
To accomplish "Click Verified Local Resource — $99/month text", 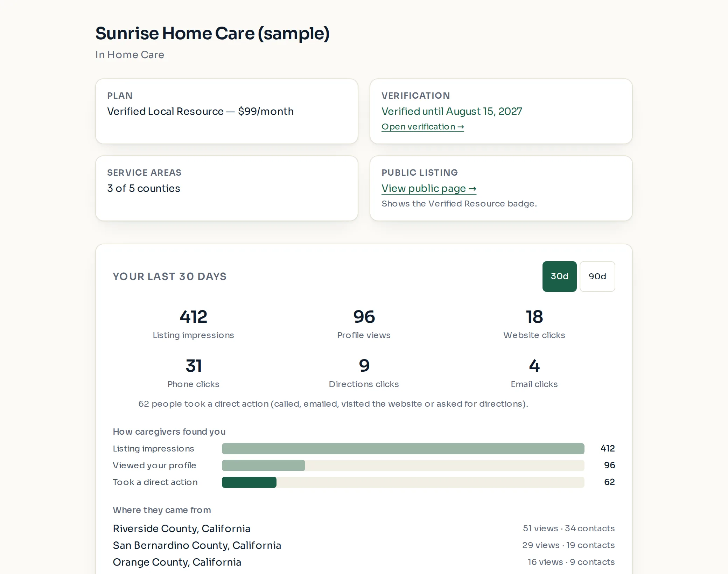I will 200,111.
